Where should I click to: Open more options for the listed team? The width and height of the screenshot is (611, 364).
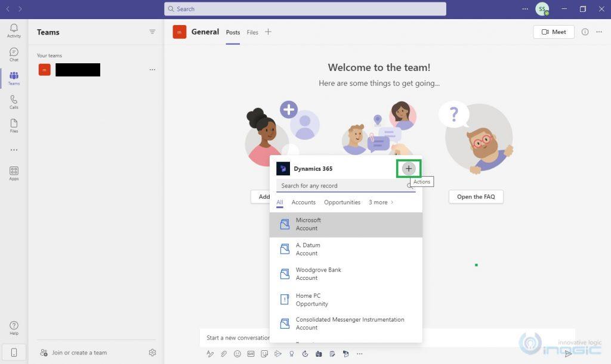(152, 70)
